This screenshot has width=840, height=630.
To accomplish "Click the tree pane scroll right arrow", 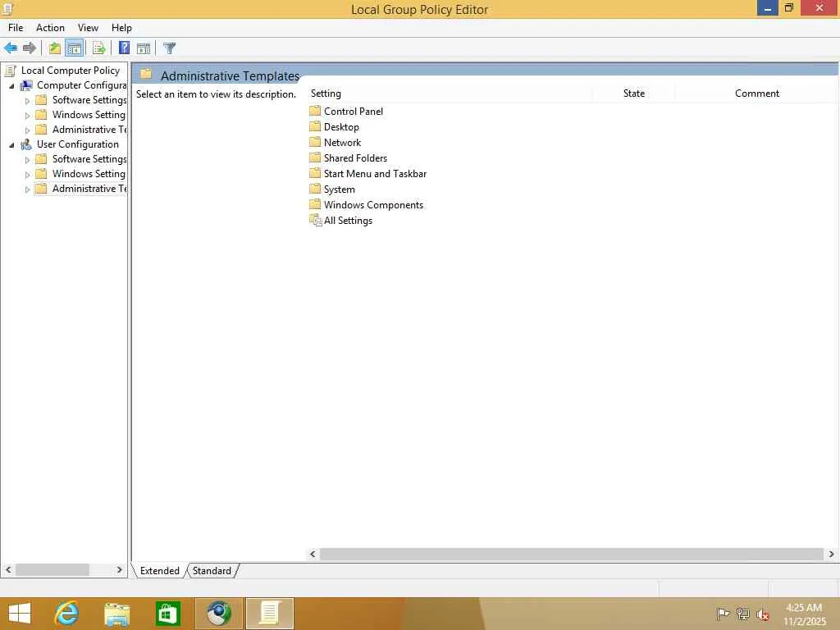I will tap(120, 570).
